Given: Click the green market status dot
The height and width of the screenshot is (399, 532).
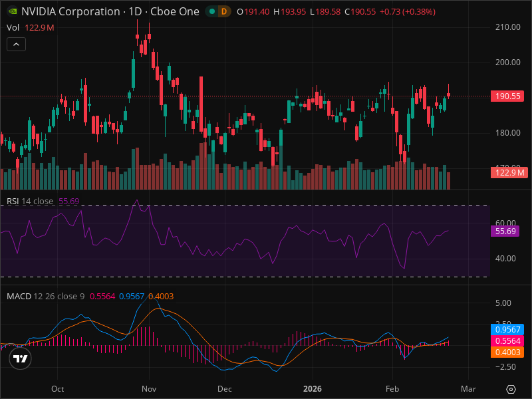Looking at the screenshot, I should click(x=212, y=11).
